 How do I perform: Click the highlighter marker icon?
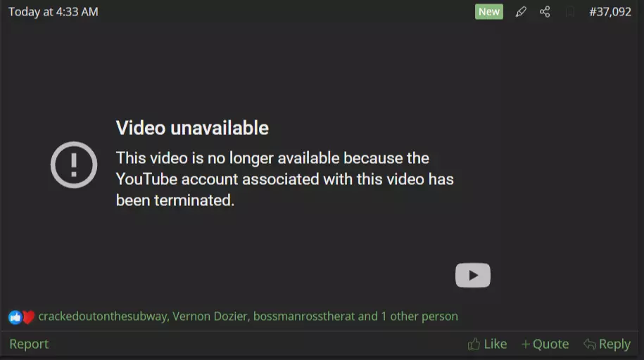521,12
